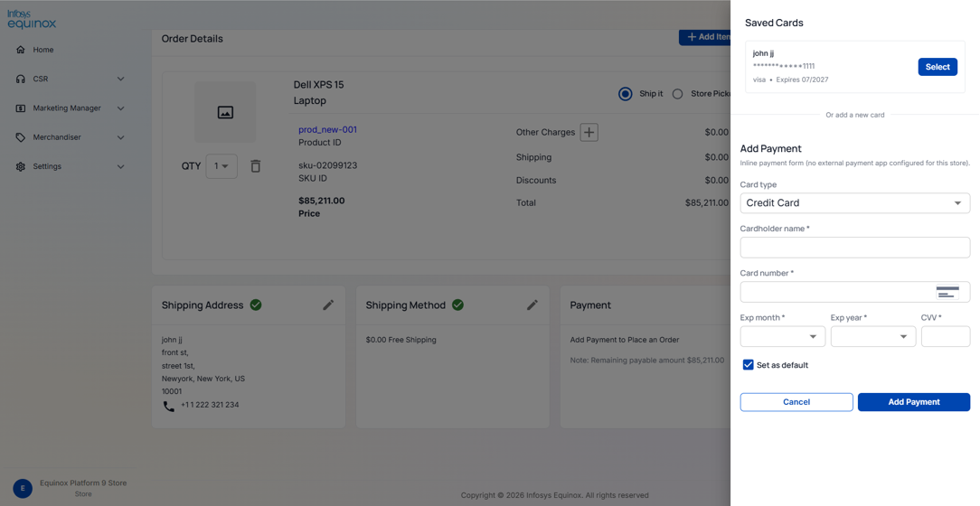Image resolution: width=980 pixels, height=506 pixels.
Task: Edit the Shipping Address with pencil icon
Action: coord(328,305)
